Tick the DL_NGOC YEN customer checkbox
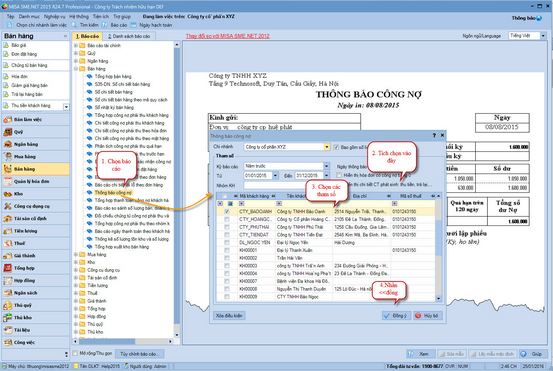Screen dimensions: 553x371 click(227, 243)
